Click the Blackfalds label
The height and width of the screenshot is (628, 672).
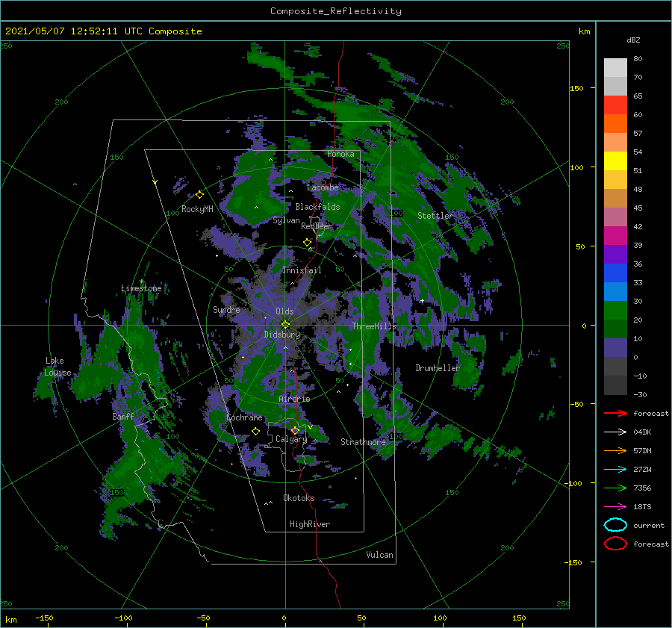coord(317,207)
